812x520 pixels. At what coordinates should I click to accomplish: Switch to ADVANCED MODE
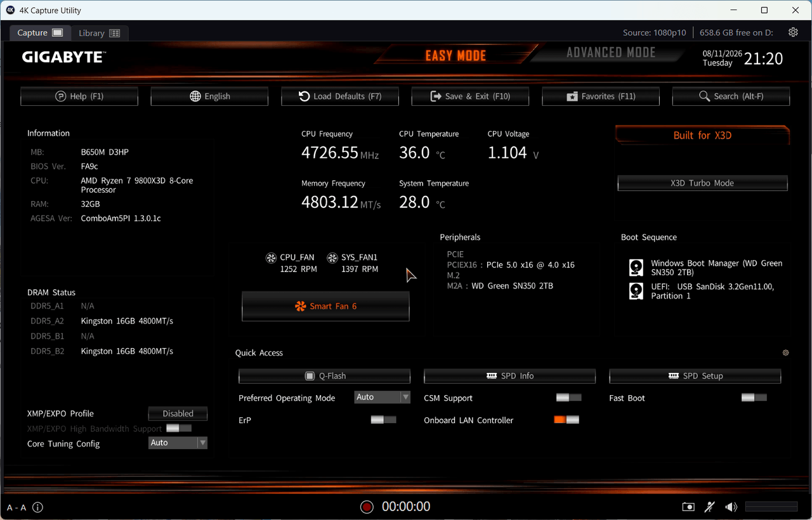point(611,53)
